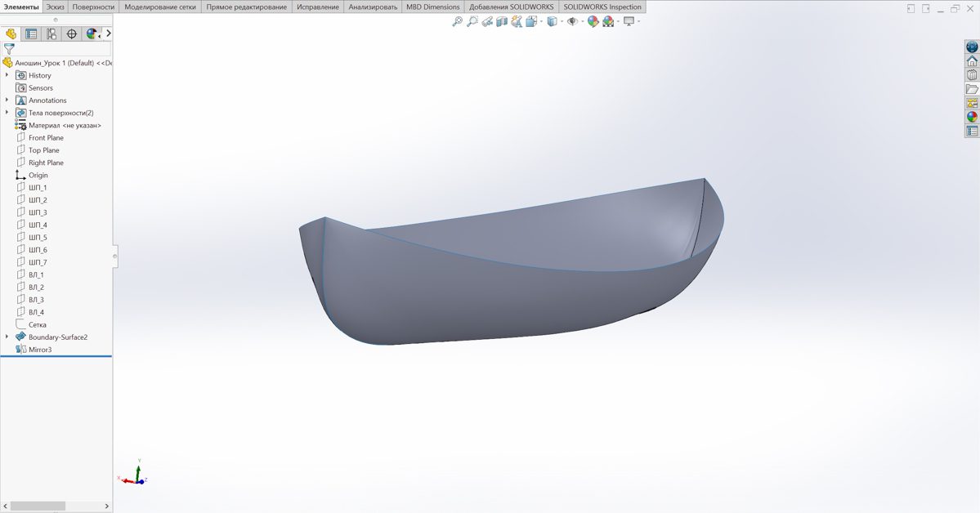This screenshot has width=980, height=513.
Task: Click the Zoom to Fit magnifier icon
Action: tap(457, 22)
